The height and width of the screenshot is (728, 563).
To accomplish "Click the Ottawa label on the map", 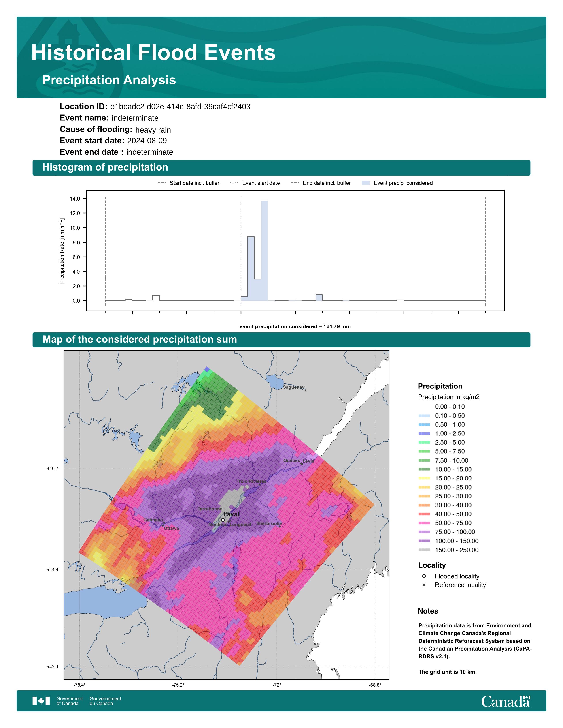I will [171, 528].
